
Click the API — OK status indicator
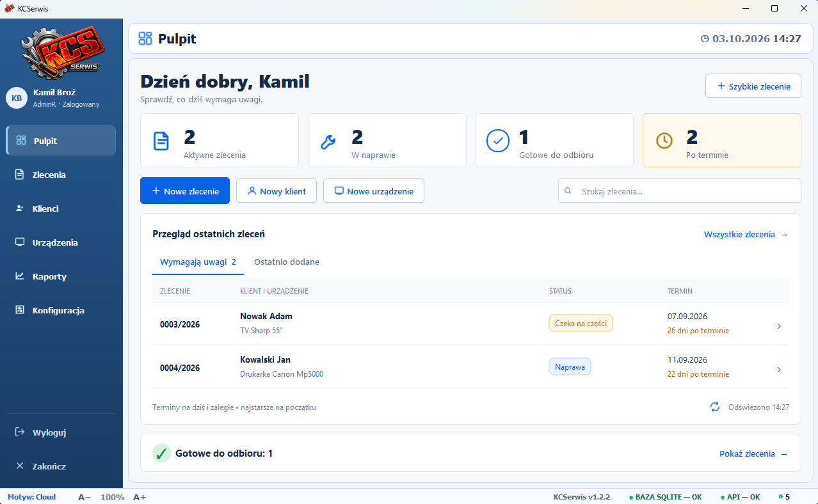point(739,497)
